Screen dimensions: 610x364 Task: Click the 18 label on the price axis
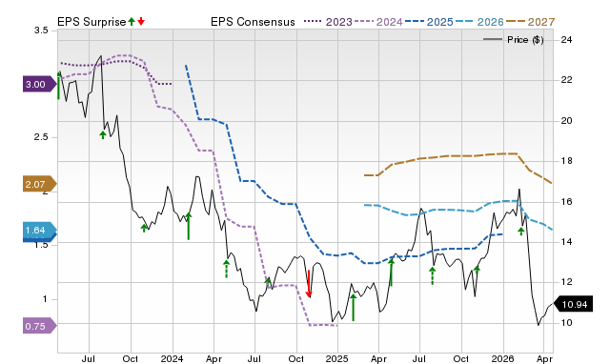566,161
